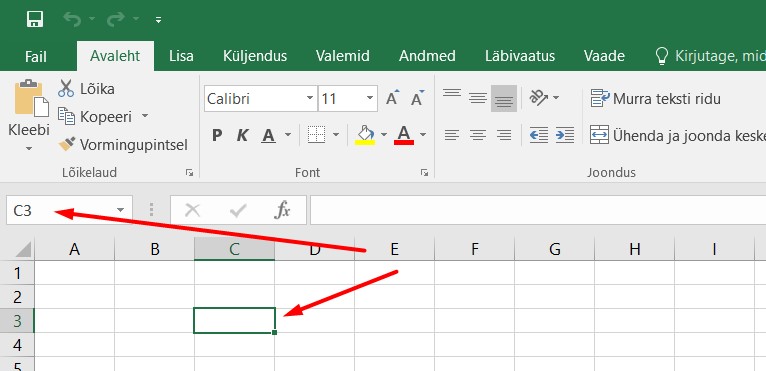
Task: Open the text orientation dropdown arrow
Action: point(556,98)
